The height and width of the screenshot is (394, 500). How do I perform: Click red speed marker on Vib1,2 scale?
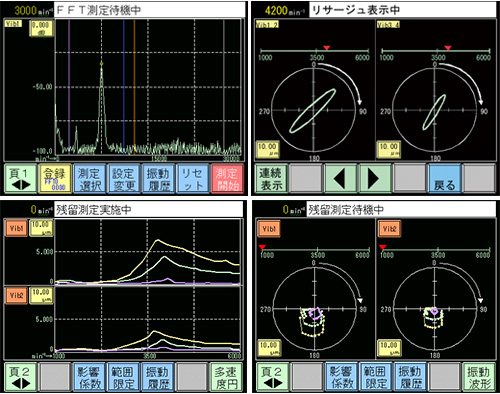327,48
